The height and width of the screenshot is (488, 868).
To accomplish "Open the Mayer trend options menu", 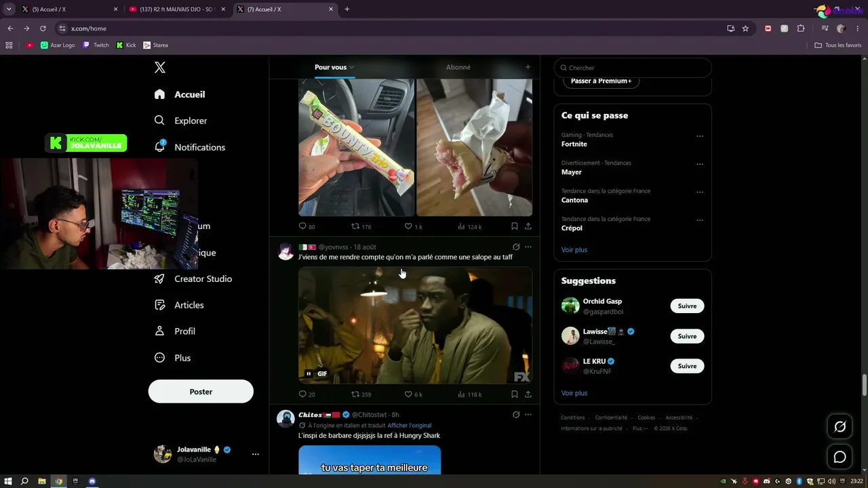I will click(700, 164).
